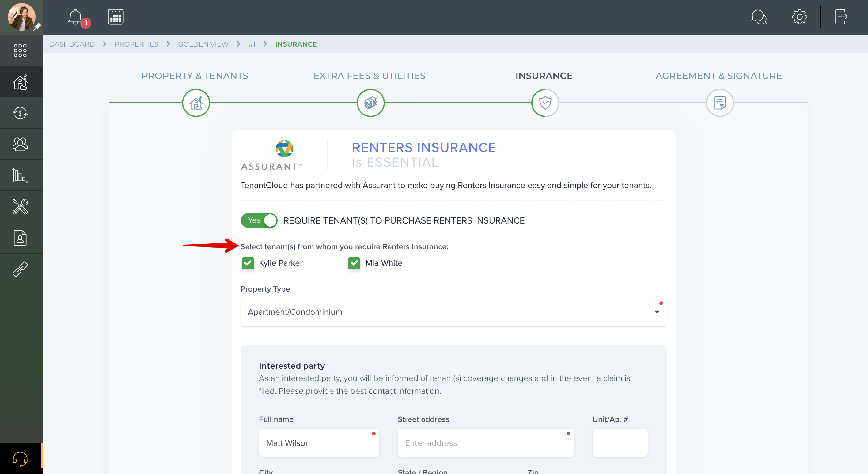Expand the Property Type dropdown
868x474 pixels.
pyautogui.click(x=453, y=312)
